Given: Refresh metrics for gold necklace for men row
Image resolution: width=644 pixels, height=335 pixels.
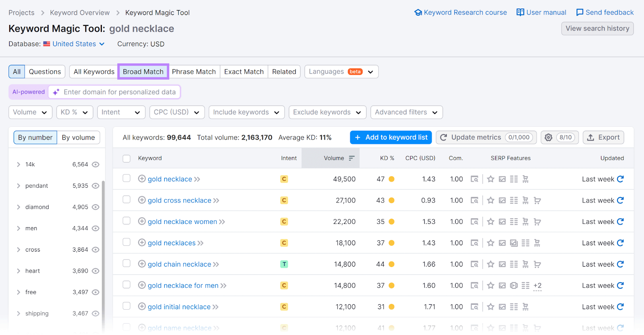Looking at the screenshot, I should (620, 285).
